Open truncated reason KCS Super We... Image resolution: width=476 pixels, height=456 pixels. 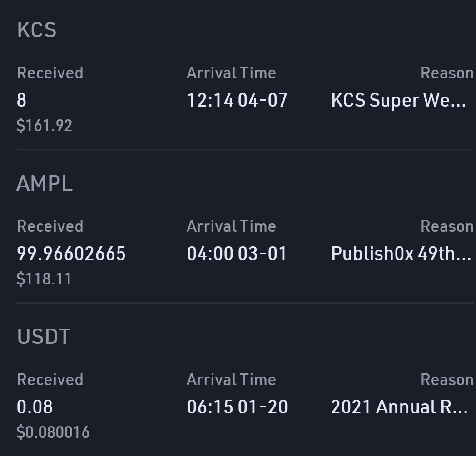coord(399,100)
